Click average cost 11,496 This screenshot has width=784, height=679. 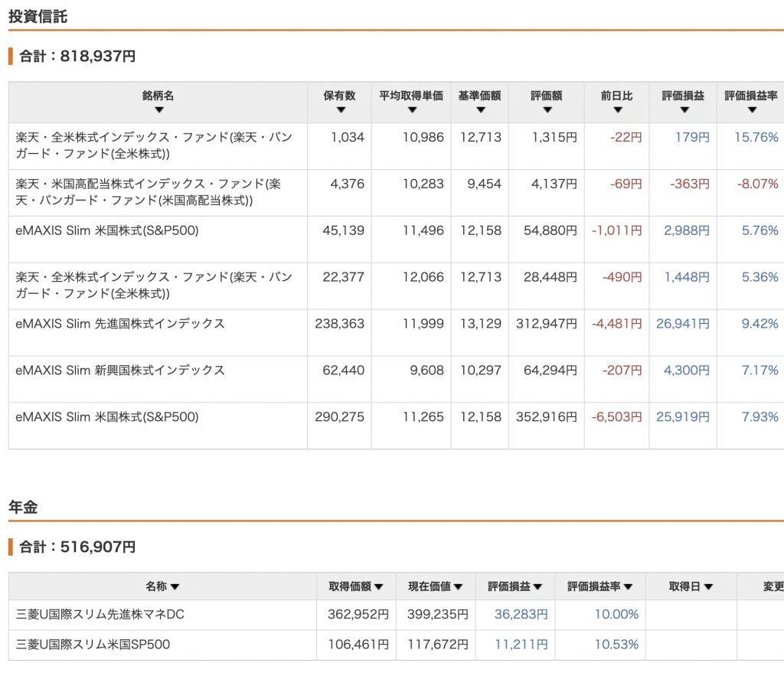click(x=423, y=230)
